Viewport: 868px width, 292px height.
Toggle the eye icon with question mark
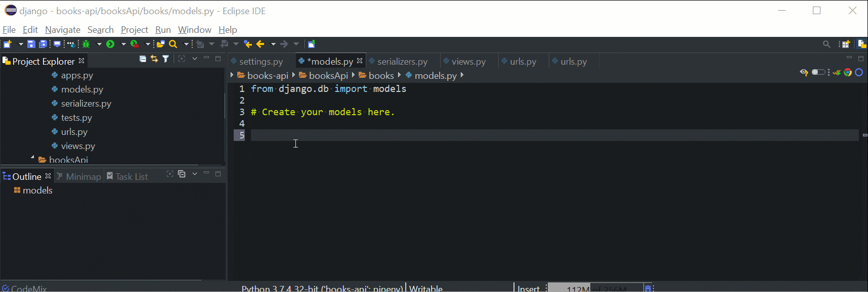point(804,73)
